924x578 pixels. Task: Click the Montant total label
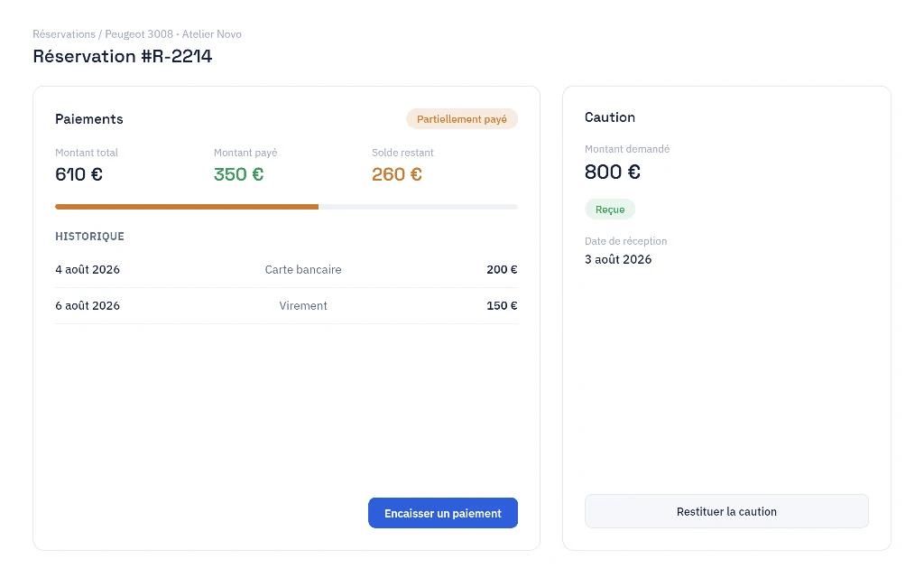click(87, 153)
